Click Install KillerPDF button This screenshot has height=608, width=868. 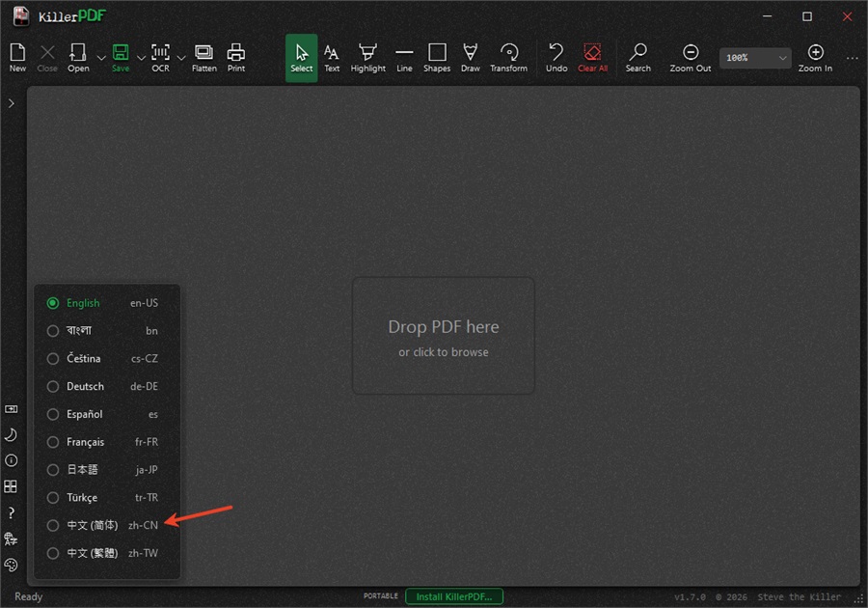[454, 596]
